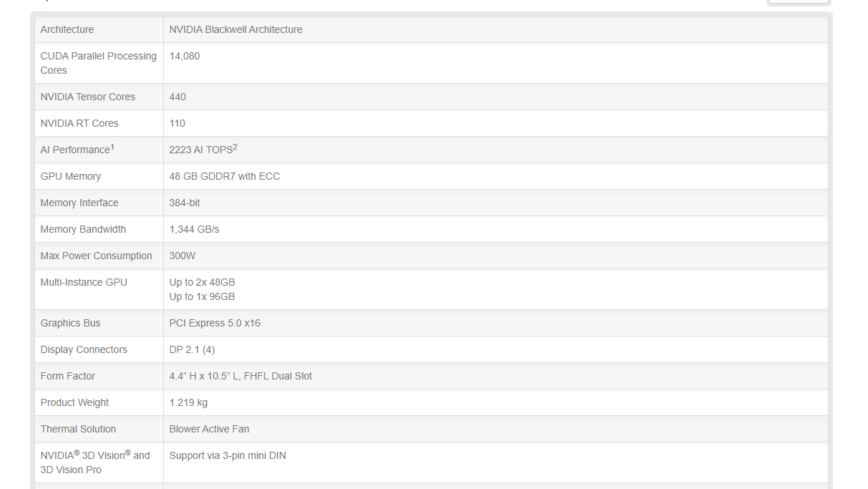Click the NVIDIA Blackwell Architecture value
The image size is (868, 489).
tap(235, 29)
